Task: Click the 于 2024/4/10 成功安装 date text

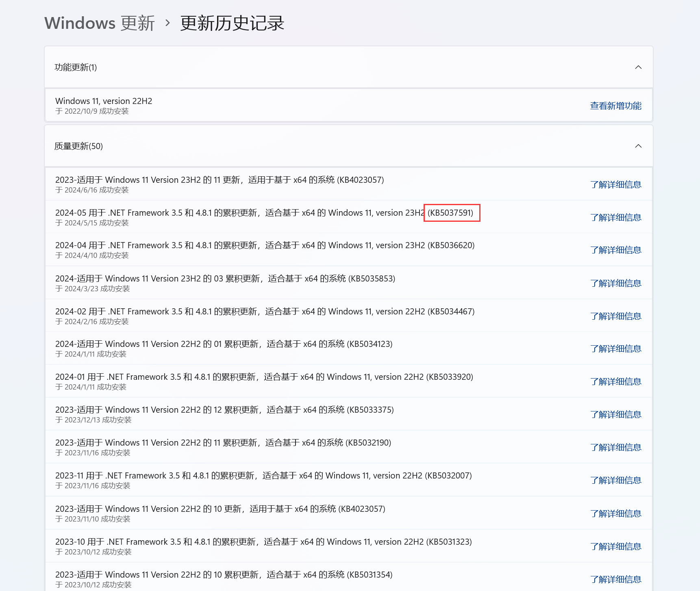Action: coord(92,255)
